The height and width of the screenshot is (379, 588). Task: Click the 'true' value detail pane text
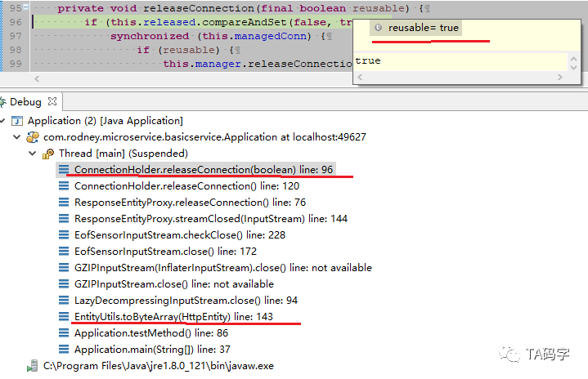click(x=368, y=60)
